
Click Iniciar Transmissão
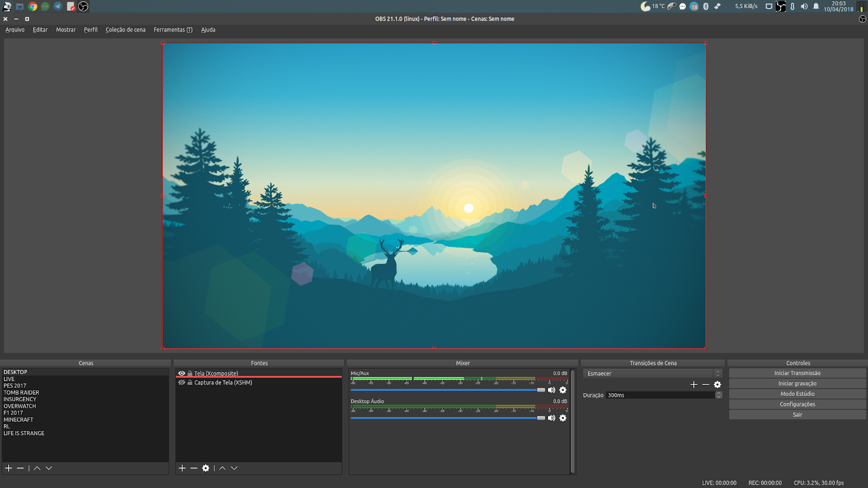click(x=797, y=373)
